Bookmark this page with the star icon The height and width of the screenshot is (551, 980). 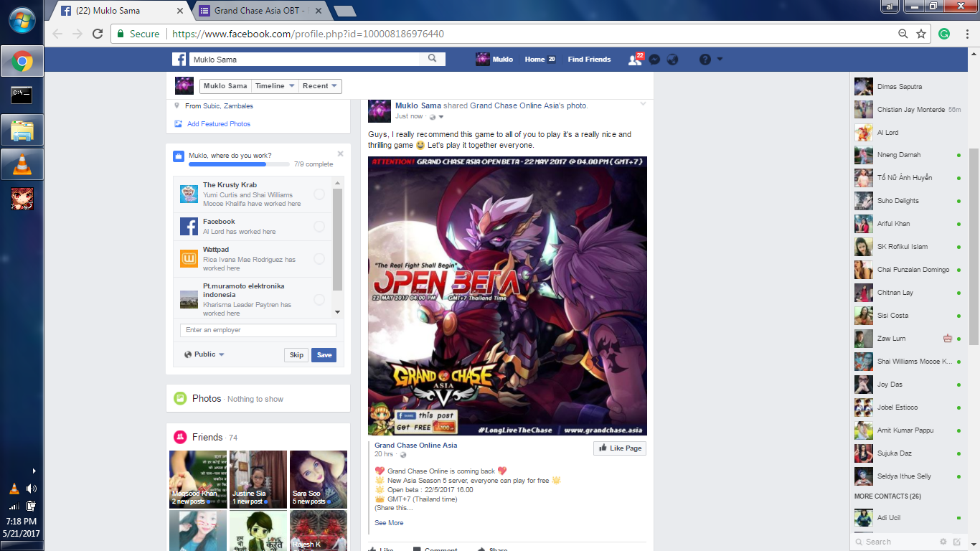pos(921,34)
